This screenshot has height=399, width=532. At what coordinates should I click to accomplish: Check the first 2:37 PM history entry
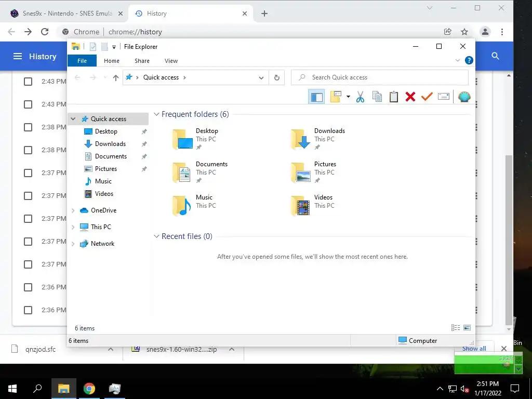pos(28,173)
